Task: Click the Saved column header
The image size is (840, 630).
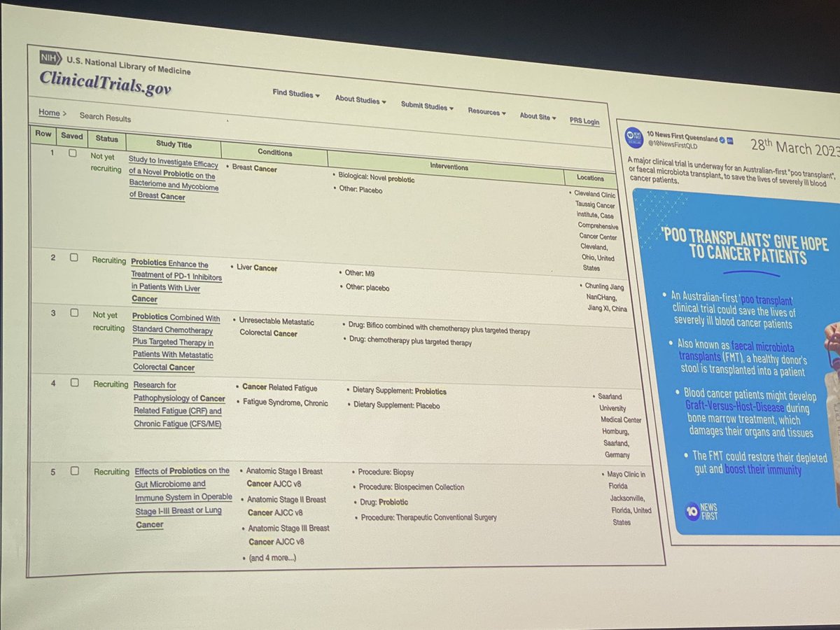Action: pos(71,136)
